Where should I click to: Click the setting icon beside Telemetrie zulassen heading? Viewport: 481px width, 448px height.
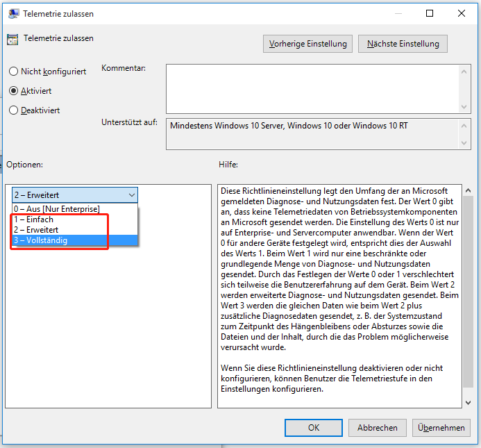[x=12, y=40]
